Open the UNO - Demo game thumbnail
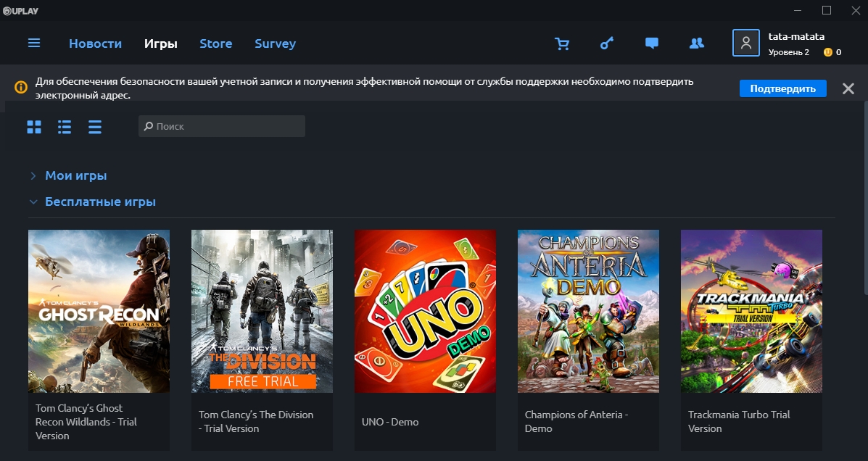 (x=424, y=310)
